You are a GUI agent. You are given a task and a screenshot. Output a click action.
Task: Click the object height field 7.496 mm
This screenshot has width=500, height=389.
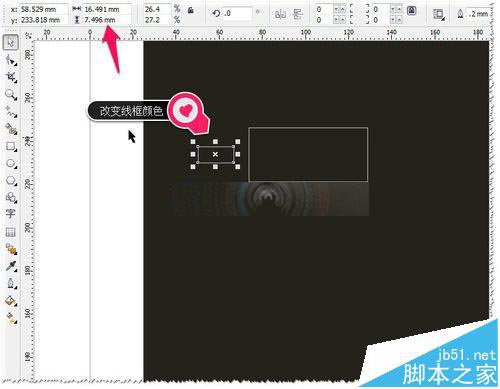(107, 20)
